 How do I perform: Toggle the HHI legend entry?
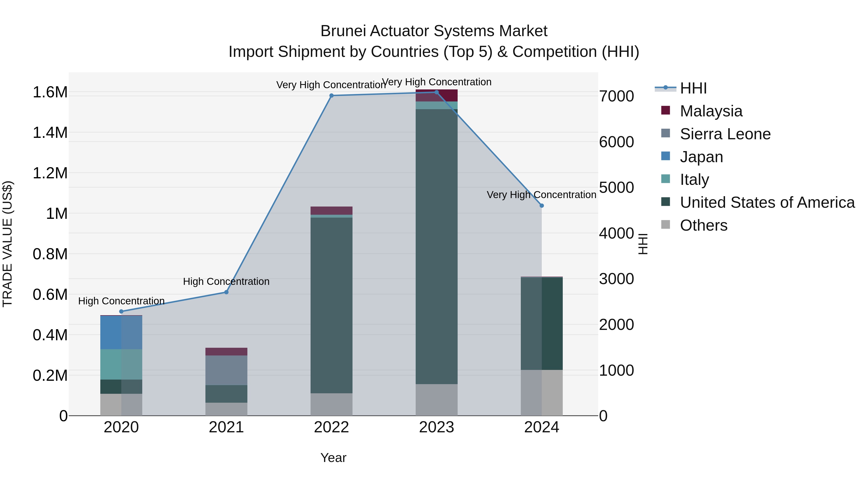tap(681, 88)
